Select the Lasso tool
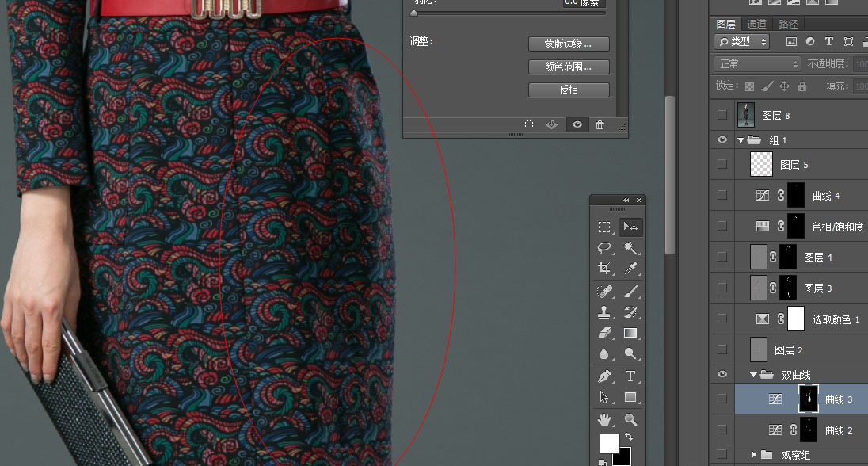The height and width of the screenshot is (466, 868). 604,248
